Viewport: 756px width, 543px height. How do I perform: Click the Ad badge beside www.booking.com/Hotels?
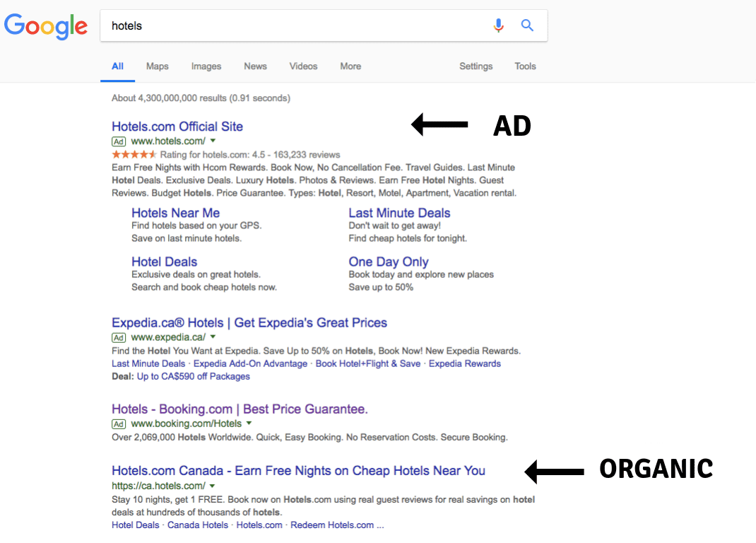[119, 424]
